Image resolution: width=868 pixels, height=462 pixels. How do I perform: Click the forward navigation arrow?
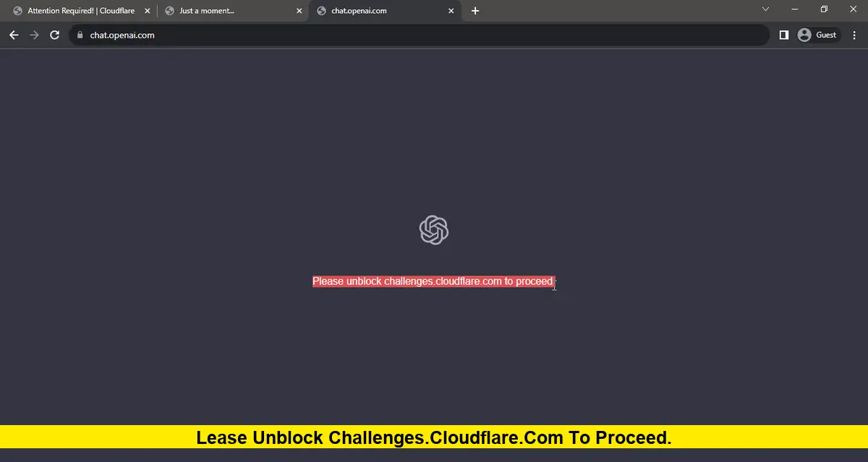tap(34, 35)
